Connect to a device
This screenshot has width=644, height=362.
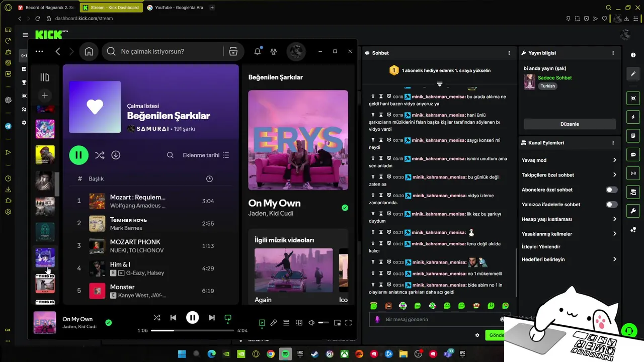coord(299,323)
